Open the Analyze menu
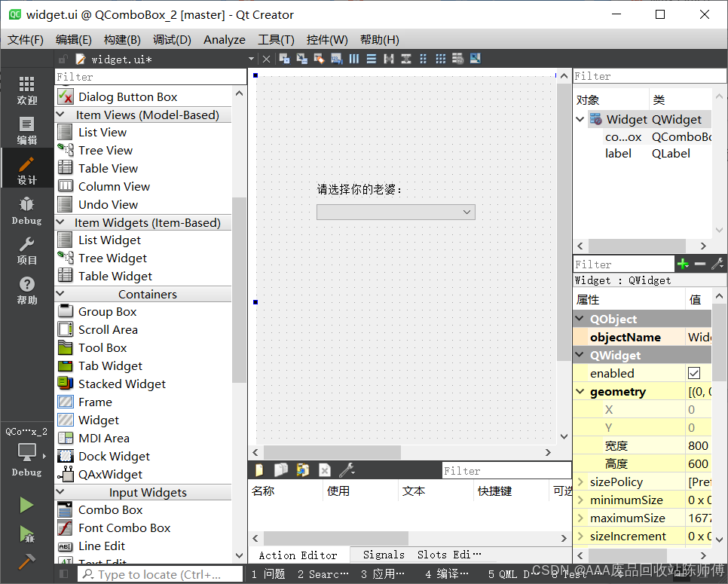The width and height of the screenshot is (728, 584). point(225,40)
